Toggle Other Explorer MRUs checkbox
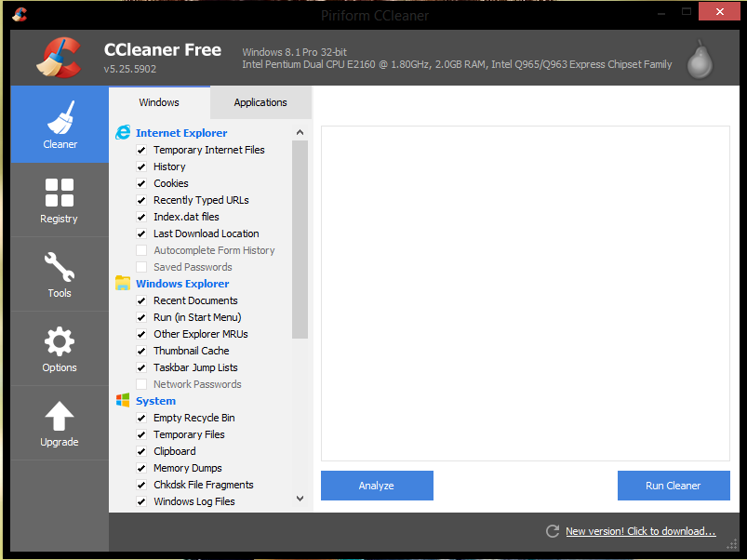 pyautogui.click(x=141, y=334)
